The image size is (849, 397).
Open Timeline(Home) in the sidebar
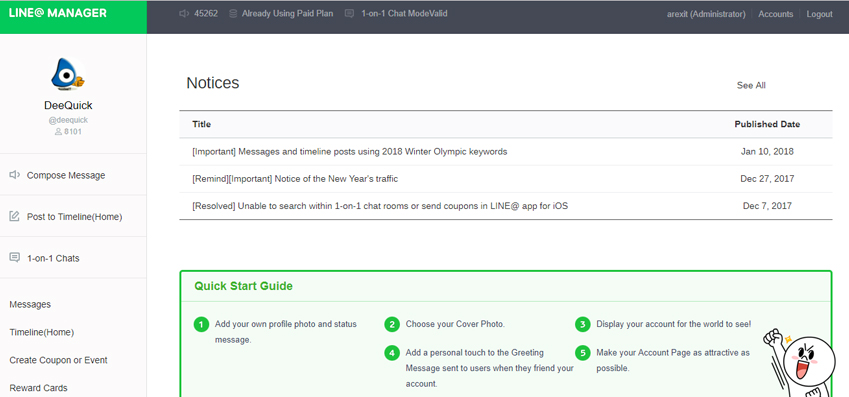click(42, 332)
